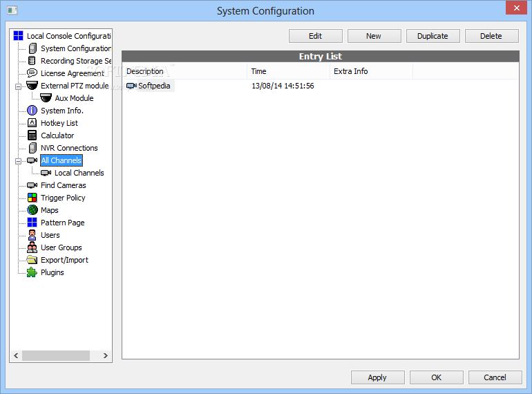532x394 pixels.
Task: Select Export/Import label in the tree
Action: coord(64,260)
